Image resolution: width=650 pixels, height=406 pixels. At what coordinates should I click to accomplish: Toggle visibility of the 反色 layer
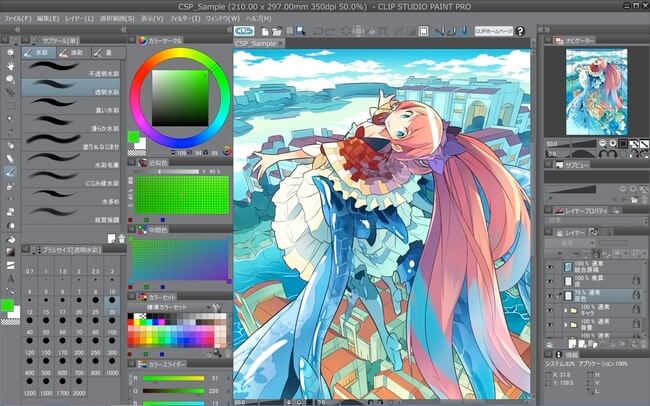[550, 297]
